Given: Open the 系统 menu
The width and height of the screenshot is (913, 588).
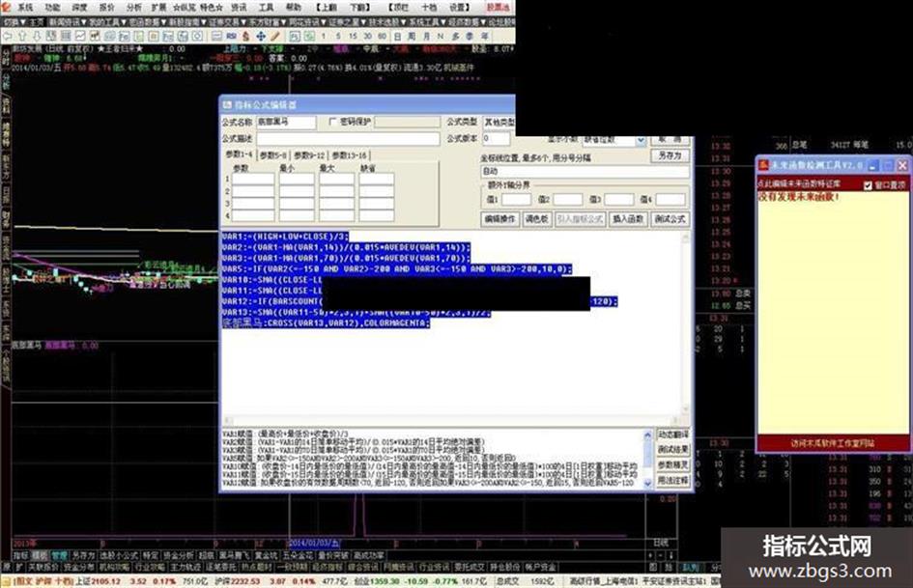Looking at the screenshot, I should coord(25,8).
